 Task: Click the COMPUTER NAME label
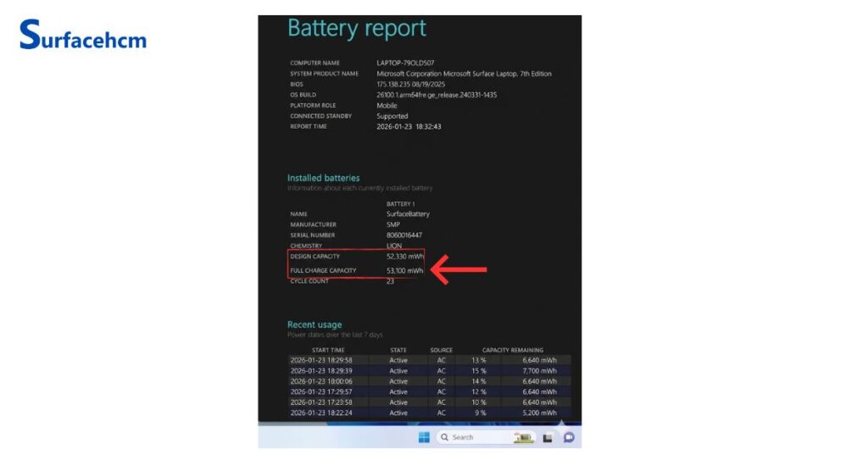(x=315, y=63)
